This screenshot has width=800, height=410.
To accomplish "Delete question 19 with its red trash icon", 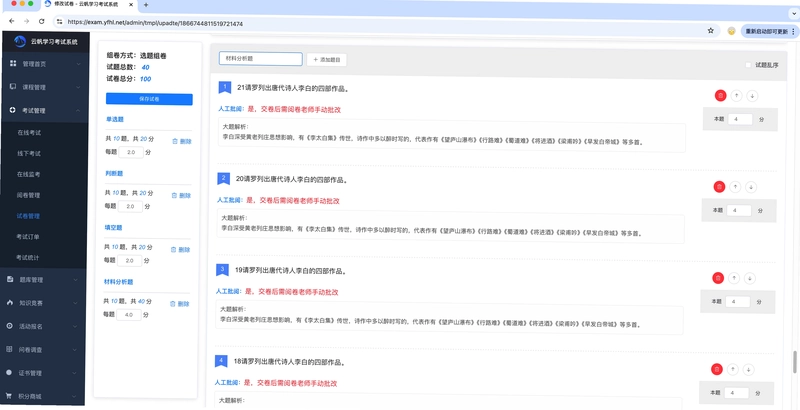I will (718, 278).
